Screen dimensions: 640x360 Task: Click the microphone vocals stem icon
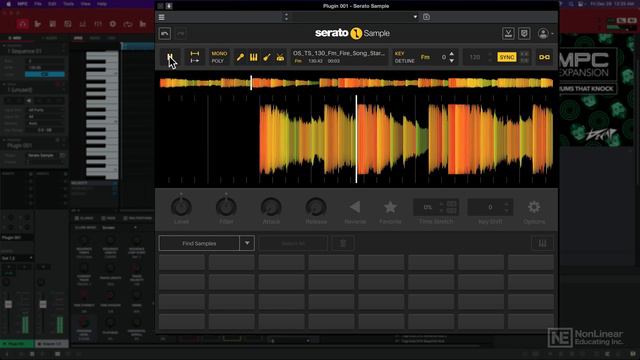click(x=240, y=58)
